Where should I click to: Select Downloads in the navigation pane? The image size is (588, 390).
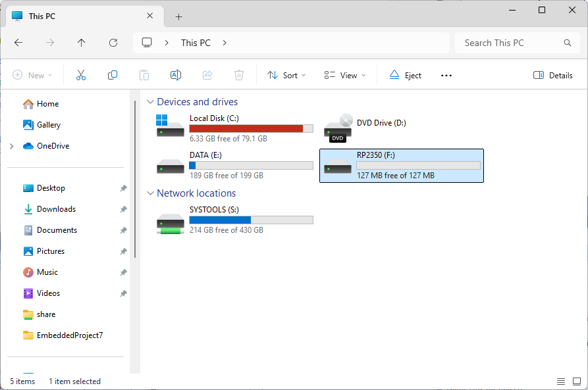coord(56,209)
